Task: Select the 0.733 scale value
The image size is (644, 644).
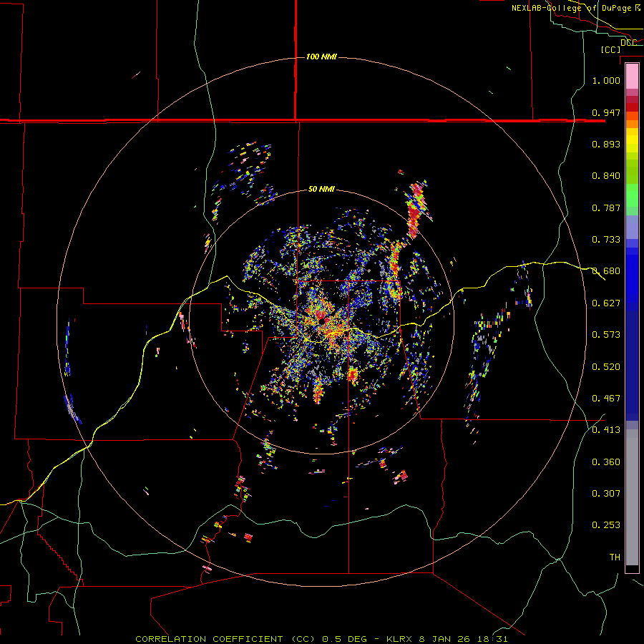Action: (606, 240)
